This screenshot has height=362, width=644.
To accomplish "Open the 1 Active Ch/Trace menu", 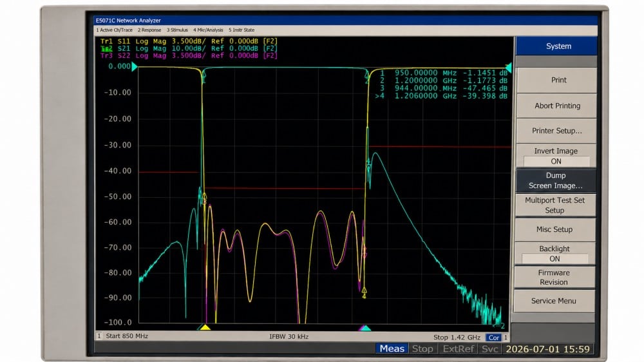I will click(114, 30).
